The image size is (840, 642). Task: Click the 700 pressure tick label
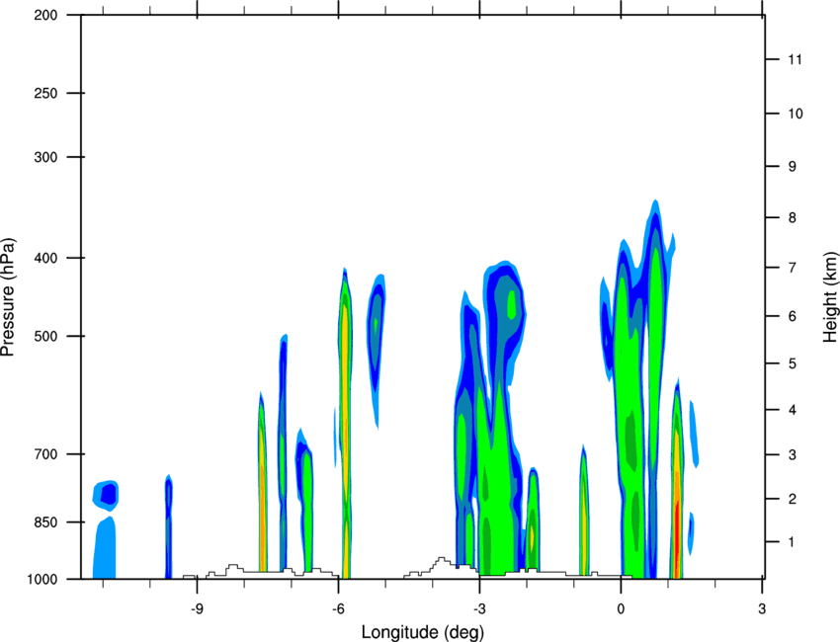(46, 454)
